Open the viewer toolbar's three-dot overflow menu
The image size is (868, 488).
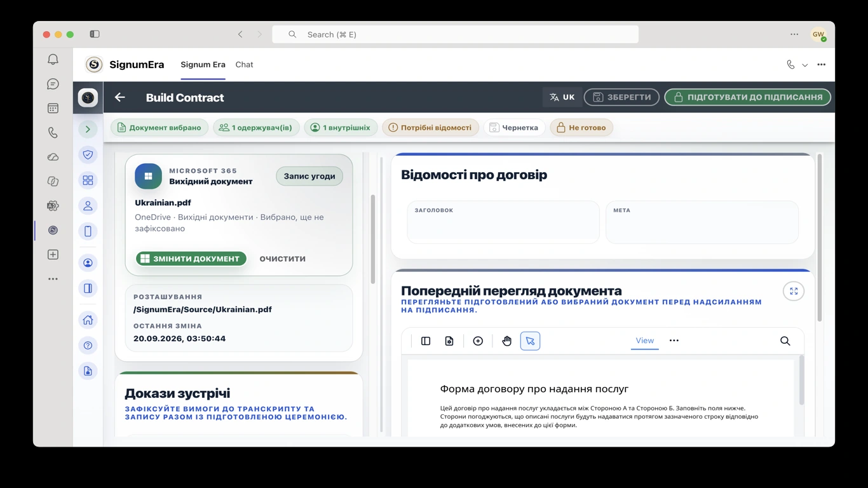pyautogui.click(x=674, y=341)
